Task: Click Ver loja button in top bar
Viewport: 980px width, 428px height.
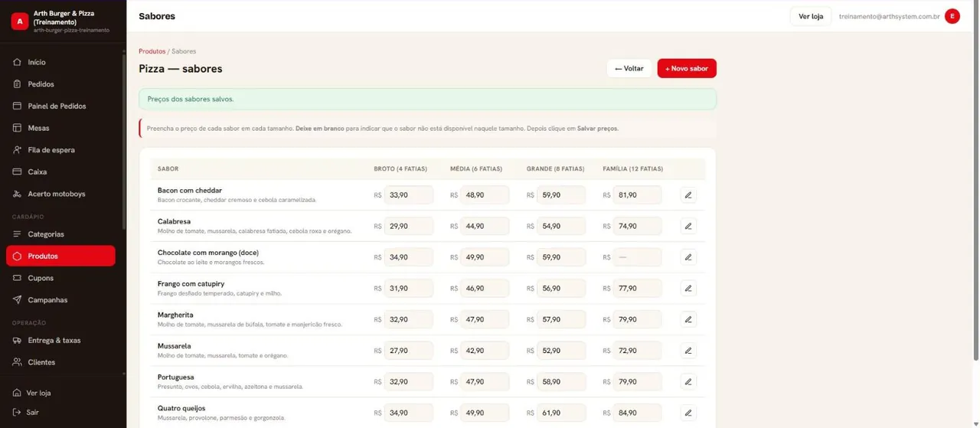Action: (x=811, y=16)
